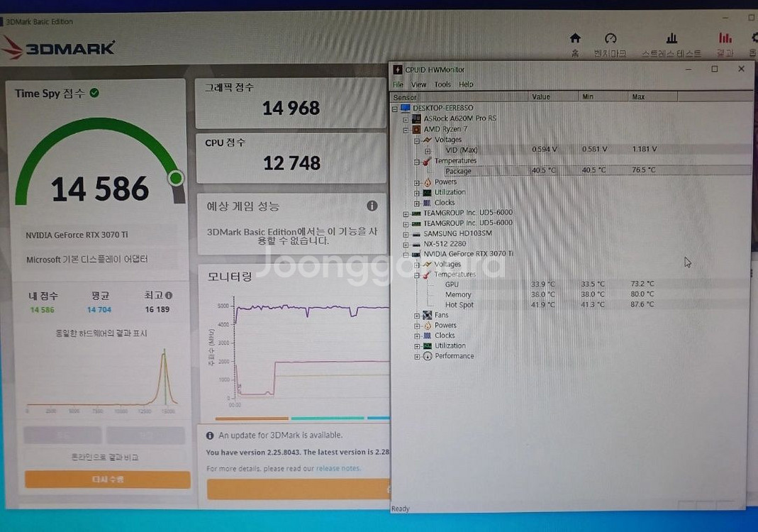This screenshot has height=532, width=758.
Task: Open the 3DMark Results bar-chart icon
Action: click(x=725, y=38)
